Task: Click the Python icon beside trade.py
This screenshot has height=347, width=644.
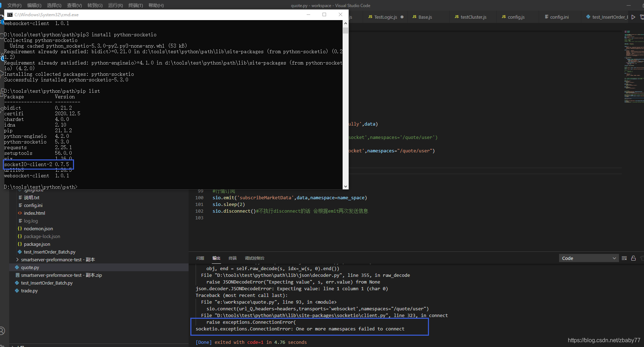Action: (17, 291)
